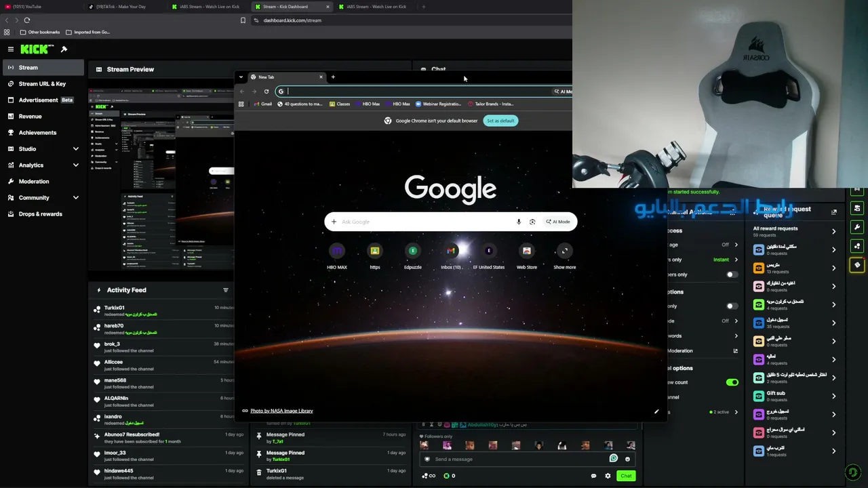Click the yellow highlighted icon in the right sidebar
This screenshot has width=868, height=488.
pos(857,265)
